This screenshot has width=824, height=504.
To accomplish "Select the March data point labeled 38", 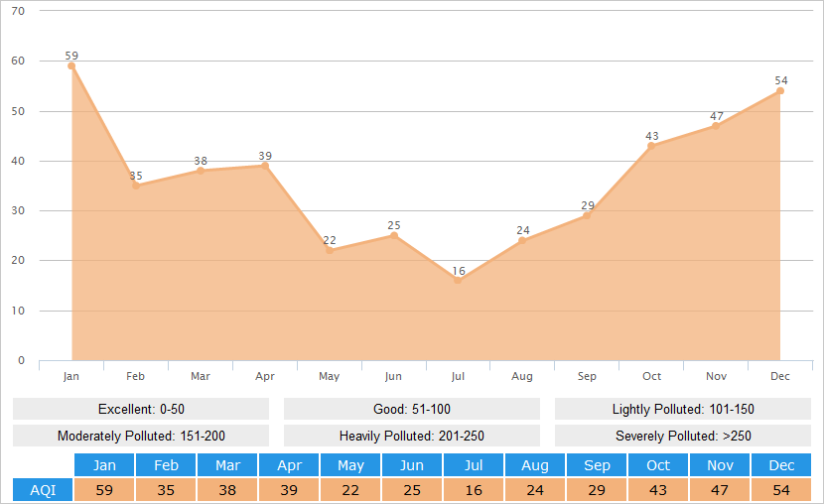I will (x=201, y=171).
